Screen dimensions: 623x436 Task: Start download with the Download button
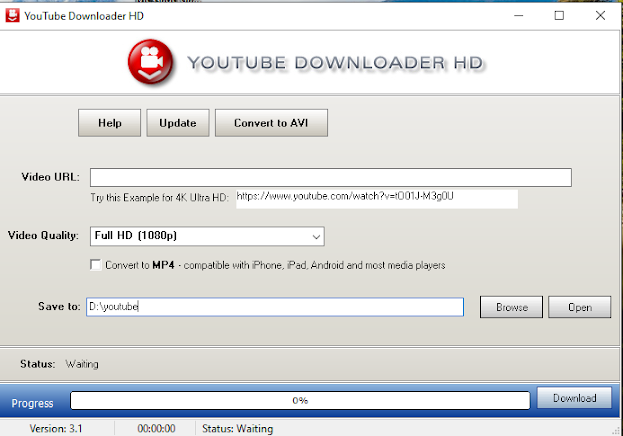click(574, 398)
